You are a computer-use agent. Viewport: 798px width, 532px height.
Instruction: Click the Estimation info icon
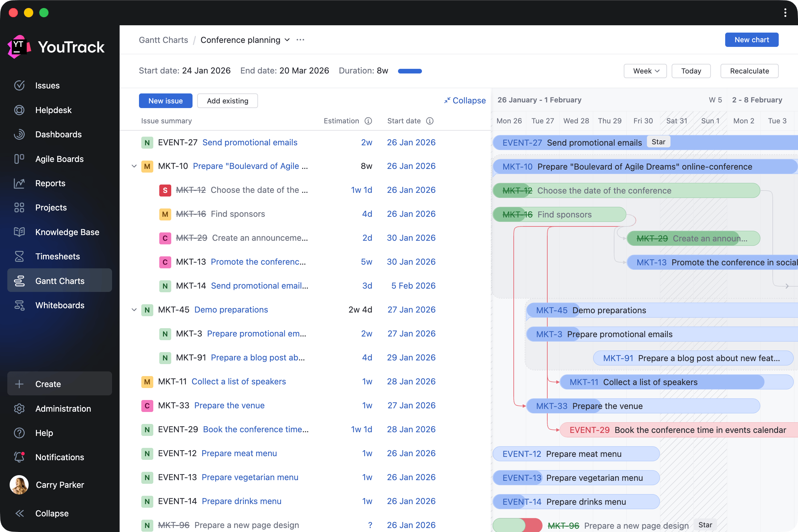[x=368, y=121]
